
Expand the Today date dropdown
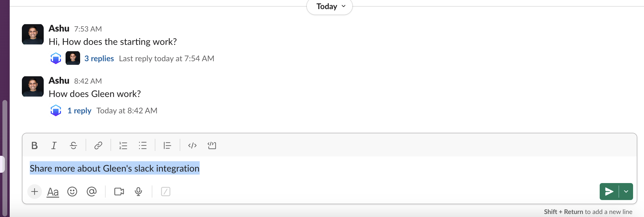(330, 6)
